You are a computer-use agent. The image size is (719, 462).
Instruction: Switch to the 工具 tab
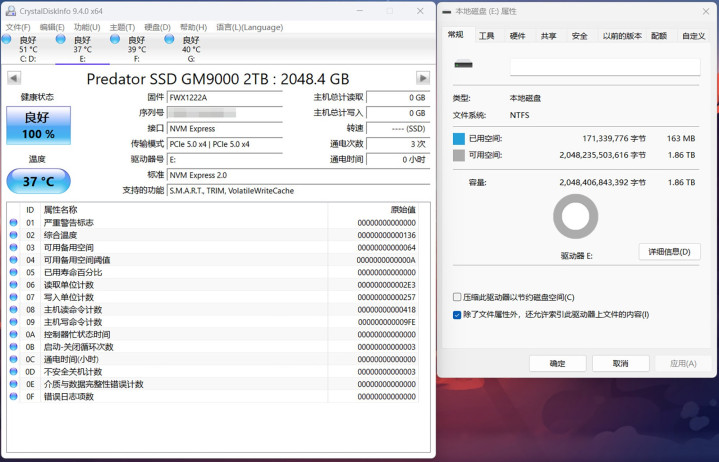click(486, 36)
